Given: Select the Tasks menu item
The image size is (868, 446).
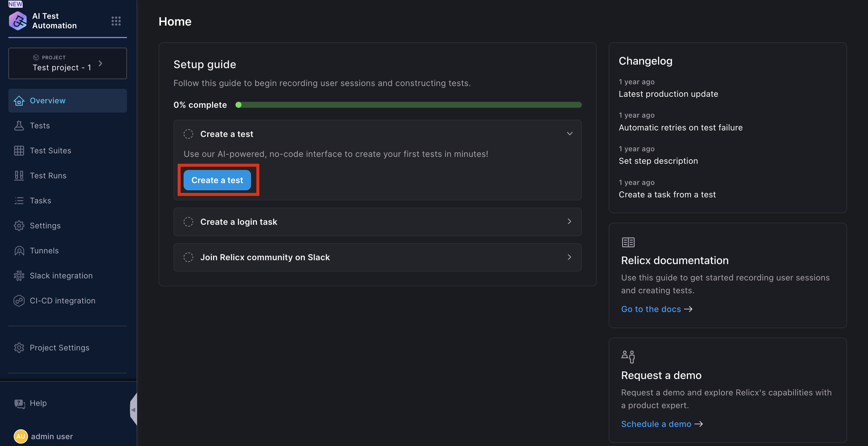Looking at the screenshot, I should (41, 201).
